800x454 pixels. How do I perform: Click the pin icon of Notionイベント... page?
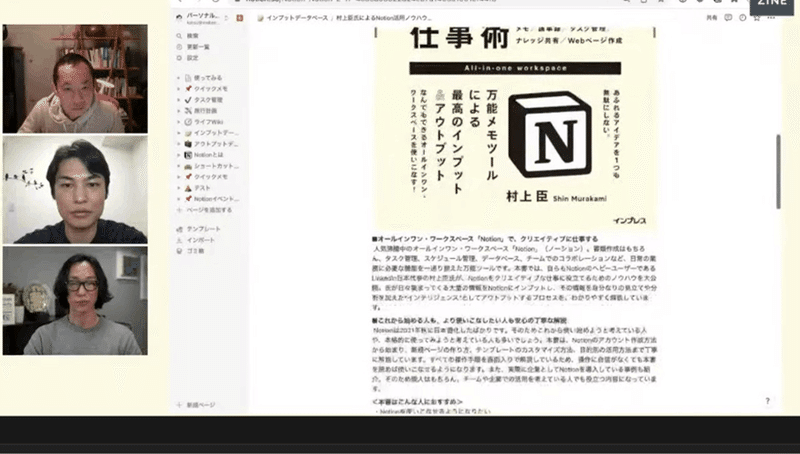pyautogui.click(x=188, y=199)
